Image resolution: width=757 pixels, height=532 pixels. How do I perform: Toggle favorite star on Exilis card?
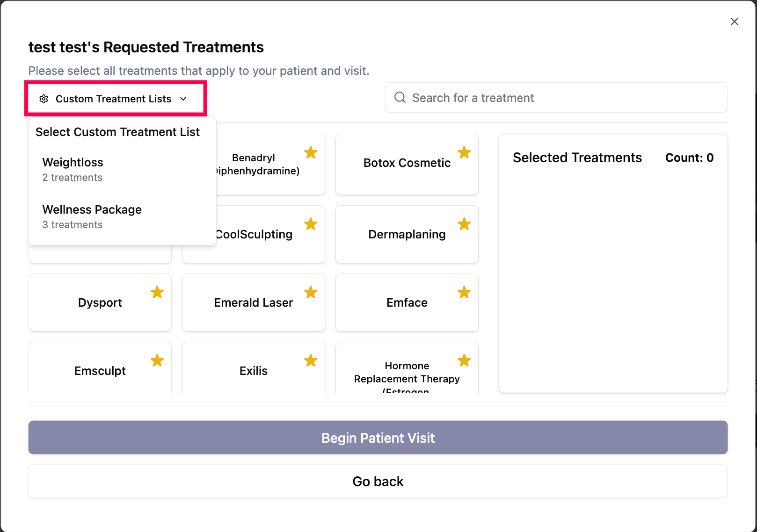coord(311,361)
